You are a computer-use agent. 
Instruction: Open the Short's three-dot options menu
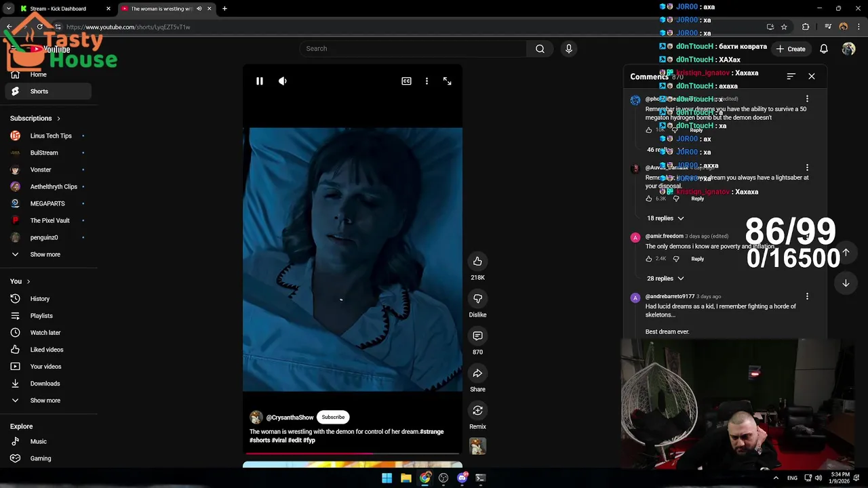tap(427, 81)
